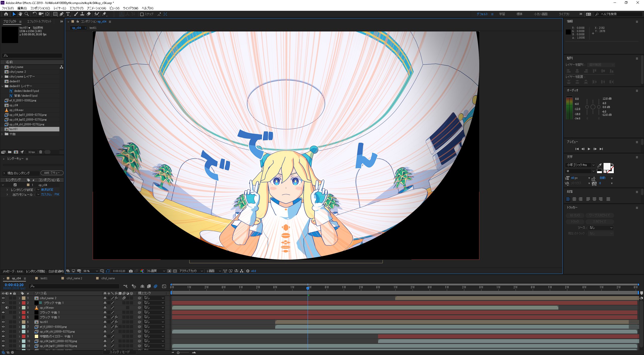Expand the cihyl_name レイヤー folder
The image size is (644, 355).
coord(2,77)
